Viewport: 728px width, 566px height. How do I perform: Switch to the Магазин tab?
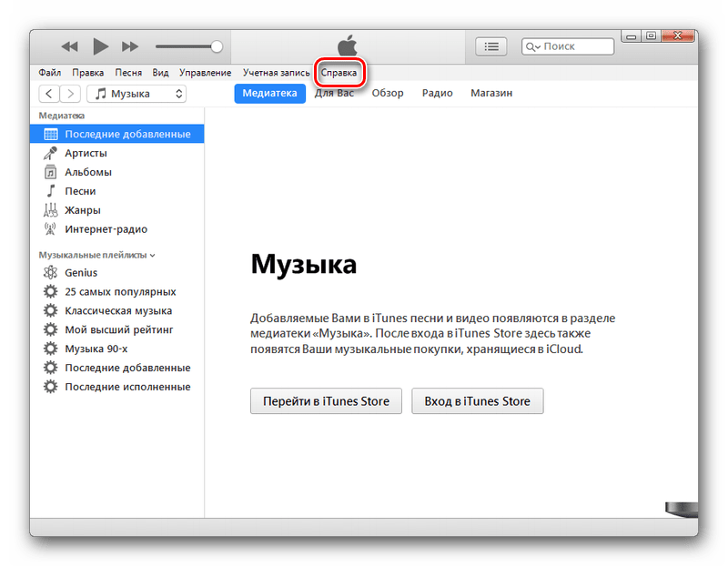pyautogui.click(x=491, y=94)
